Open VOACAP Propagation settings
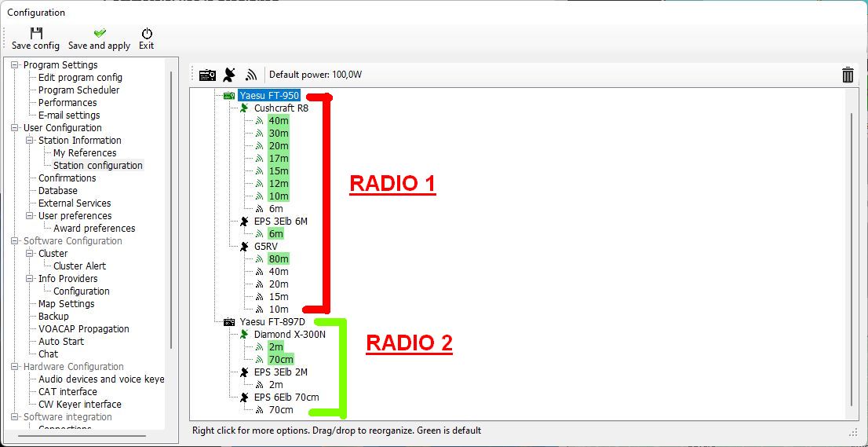Viewport: 868px width, 447px height. pyautogui.click(x=84, y=329)
